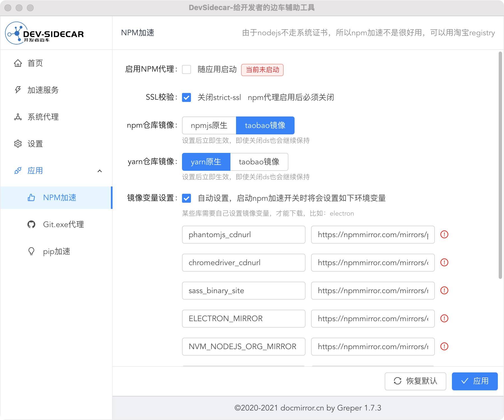Collapse the 应用 menu chevron
The image size is (504, 420).
pos(100,171)
